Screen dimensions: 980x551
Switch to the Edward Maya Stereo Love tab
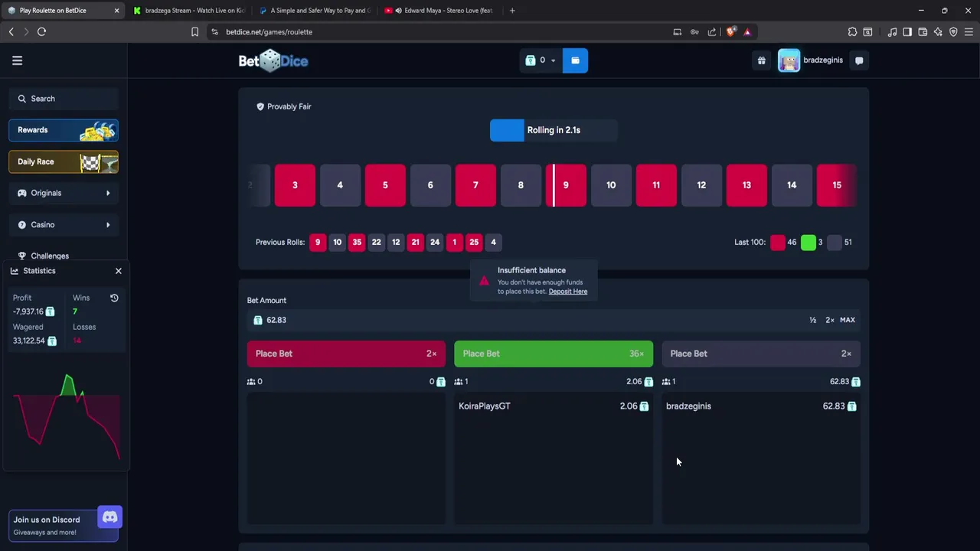(440, 11)
